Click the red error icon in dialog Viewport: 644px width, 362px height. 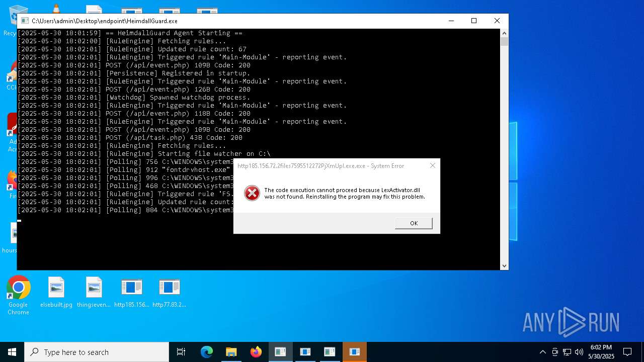(x=252, y=193)
